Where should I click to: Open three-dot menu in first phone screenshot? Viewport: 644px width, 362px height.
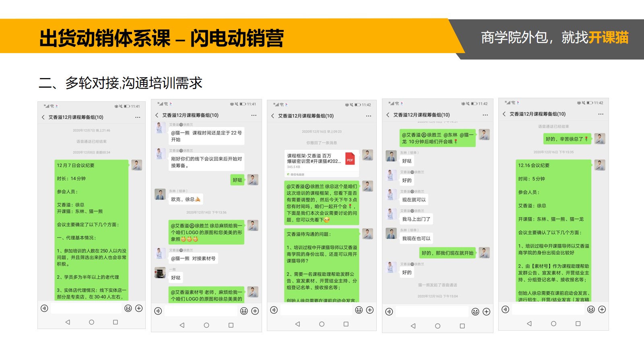coord(138,117)
